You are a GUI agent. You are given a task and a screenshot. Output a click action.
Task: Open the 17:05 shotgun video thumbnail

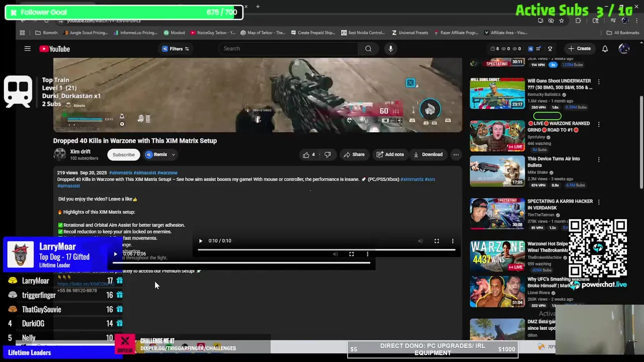click(x=497, y=171)
